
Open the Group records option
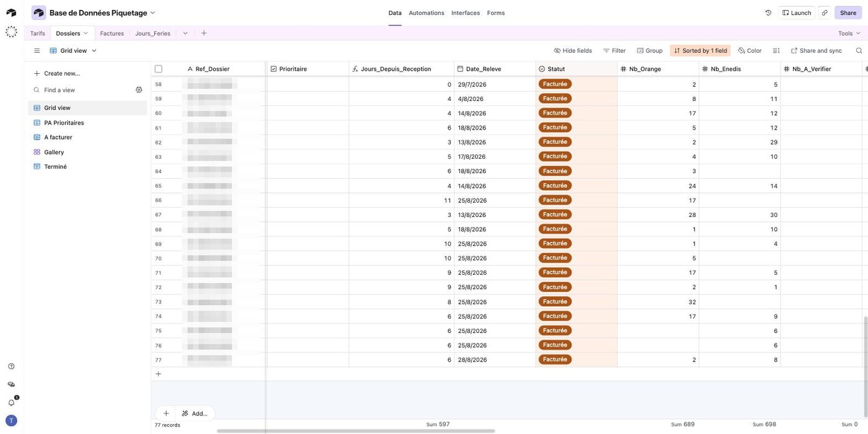(x=650, y=50)
